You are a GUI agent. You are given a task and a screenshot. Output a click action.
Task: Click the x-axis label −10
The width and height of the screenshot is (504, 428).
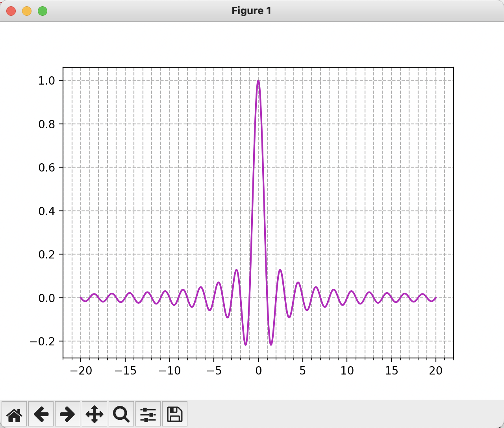point(169,371)
